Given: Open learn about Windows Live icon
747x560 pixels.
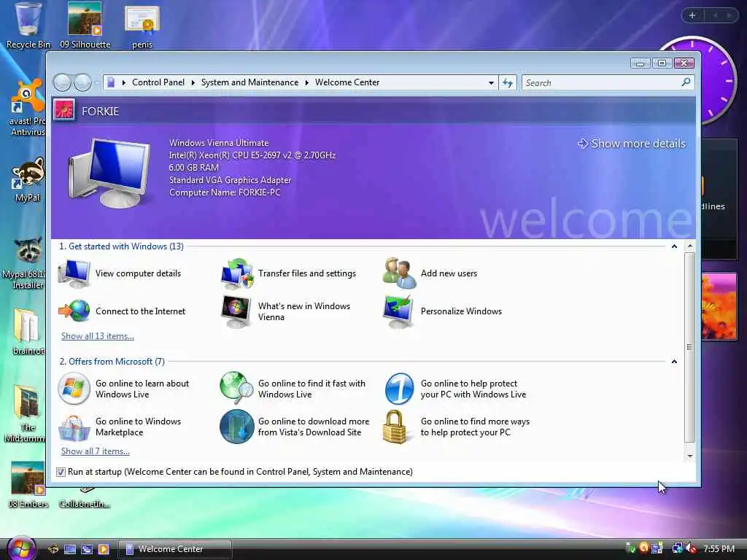Looking at the screenshot, I should 74,389.
